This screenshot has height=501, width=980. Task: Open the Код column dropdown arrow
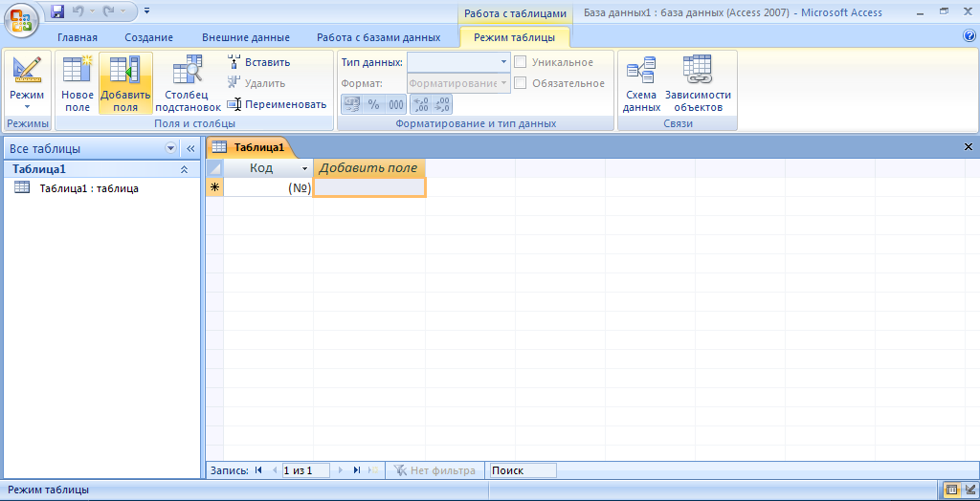pyautogui.click(x=305, y=168)
